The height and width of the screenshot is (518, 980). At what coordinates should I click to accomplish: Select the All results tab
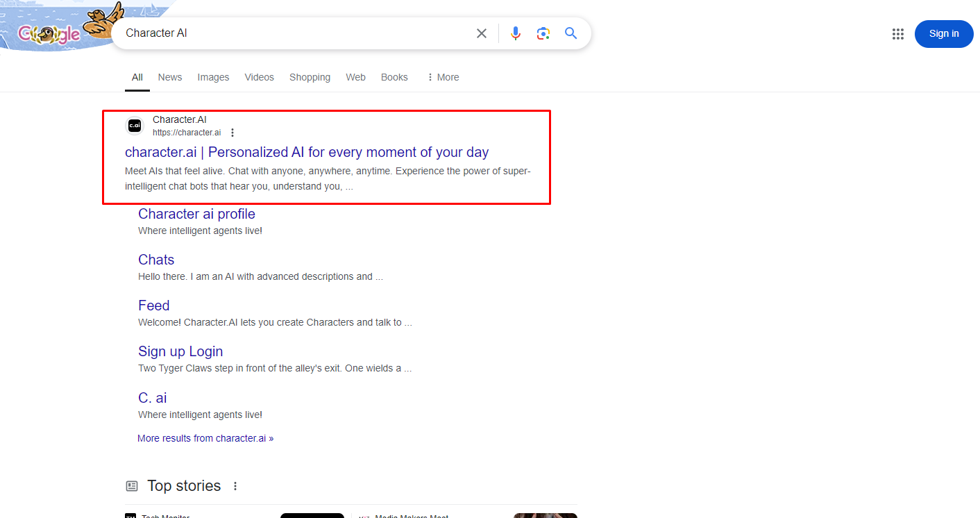click(x=137, y=77)
